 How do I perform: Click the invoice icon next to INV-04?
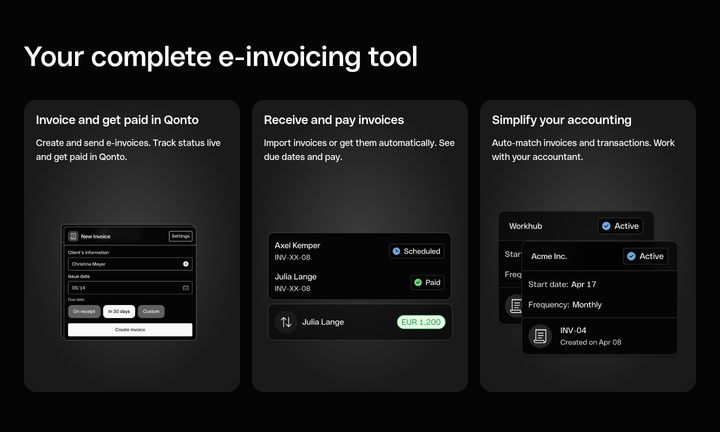point(540,336)
